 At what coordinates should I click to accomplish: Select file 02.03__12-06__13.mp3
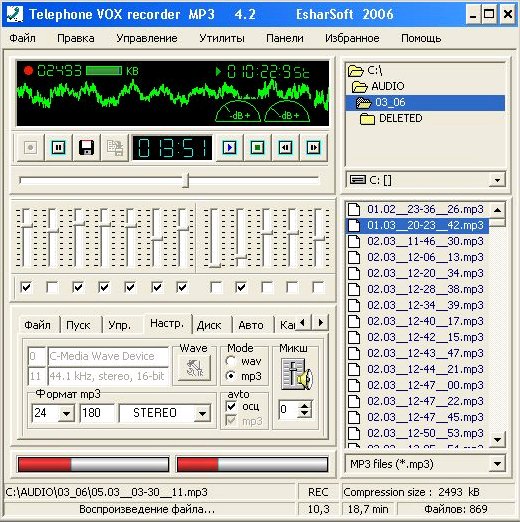click(418, 257)
